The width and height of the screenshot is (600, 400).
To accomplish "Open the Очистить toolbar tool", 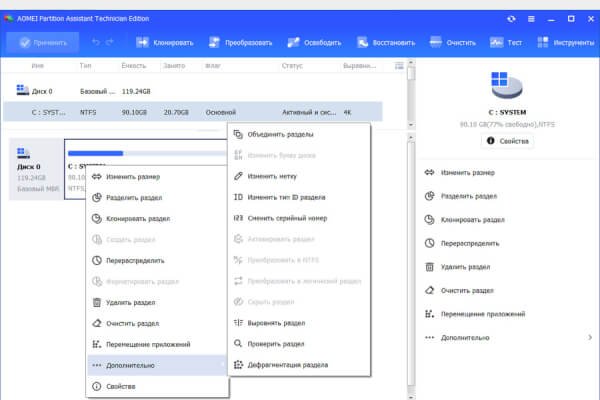I will (x=453, y=42).
